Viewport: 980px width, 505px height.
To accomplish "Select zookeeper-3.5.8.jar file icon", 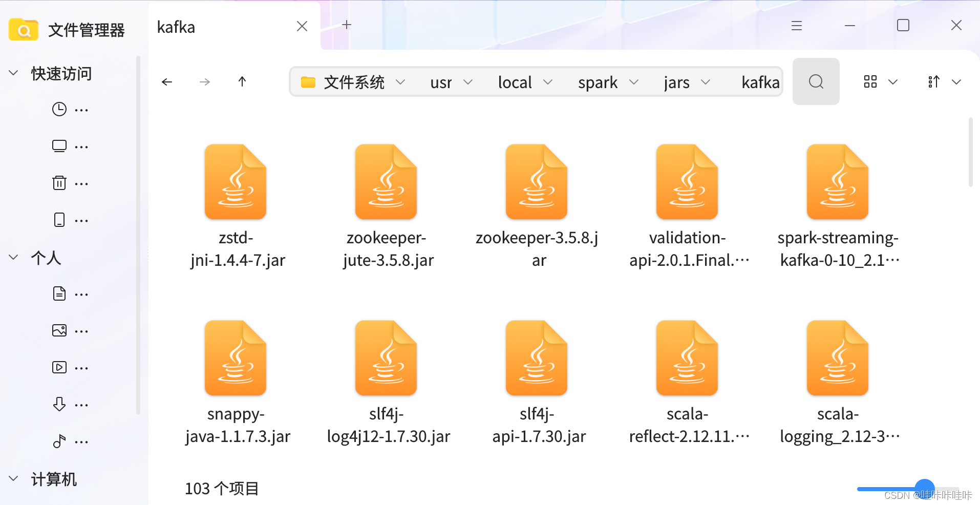I will tap(537, 182).
